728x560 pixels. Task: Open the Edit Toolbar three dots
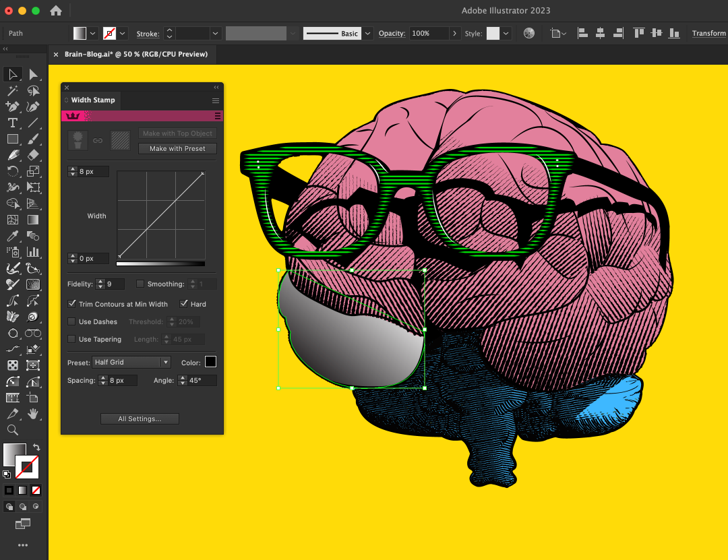[23, 545]
